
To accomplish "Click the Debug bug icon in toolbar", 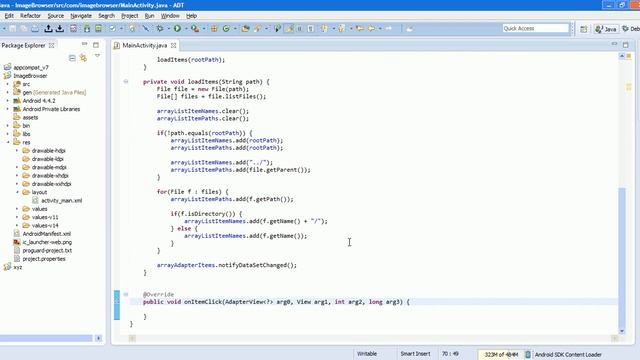I will click(160, 29).
